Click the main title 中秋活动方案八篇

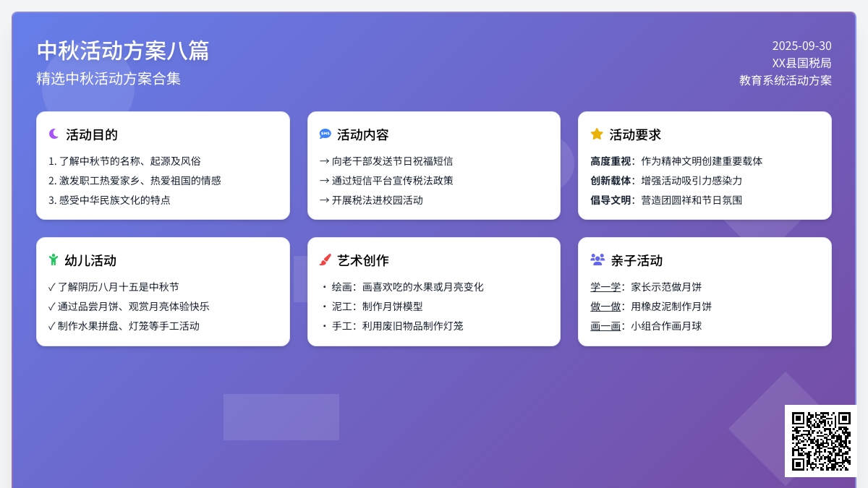point(123,51)
